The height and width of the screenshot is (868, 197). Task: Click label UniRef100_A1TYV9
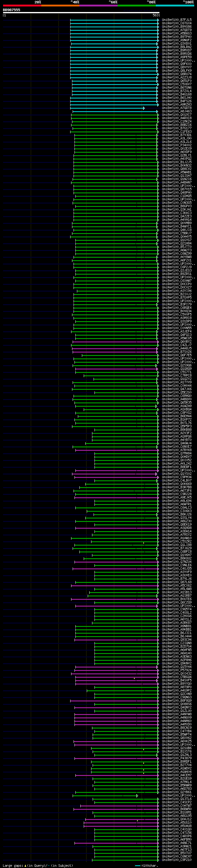[177, 382]
